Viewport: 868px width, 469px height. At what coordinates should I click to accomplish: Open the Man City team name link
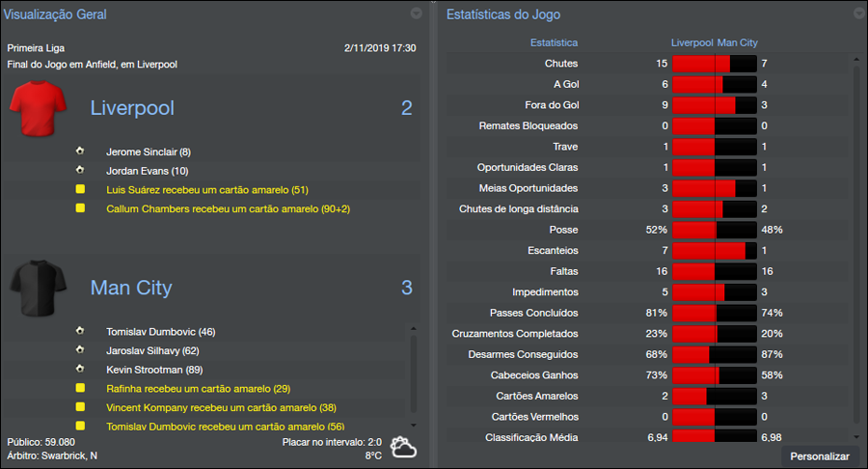point(131,288)
